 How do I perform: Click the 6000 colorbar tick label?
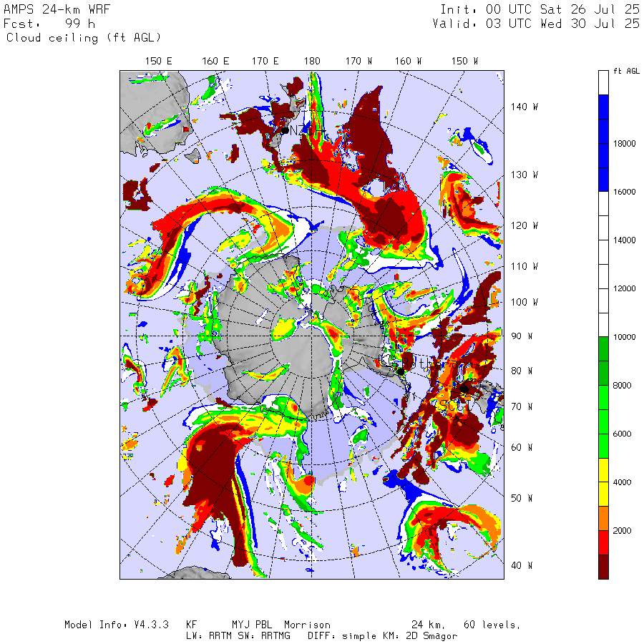tap(622, 434)
